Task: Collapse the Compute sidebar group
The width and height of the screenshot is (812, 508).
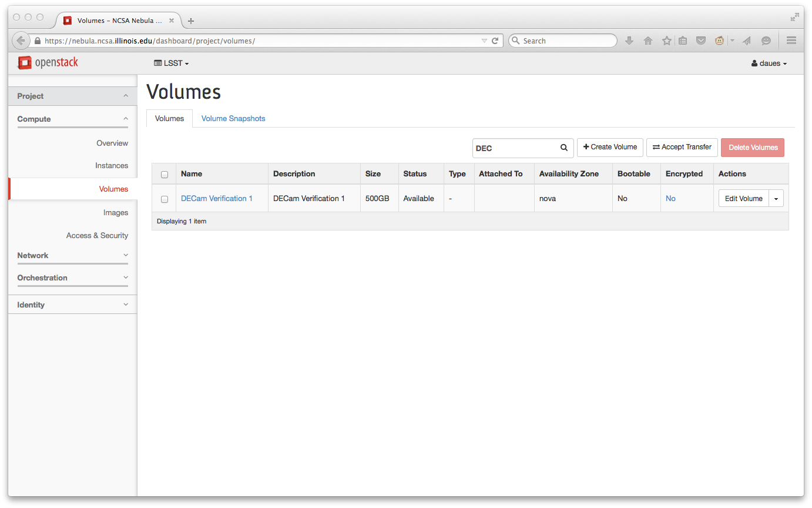Action: [72, 119]
